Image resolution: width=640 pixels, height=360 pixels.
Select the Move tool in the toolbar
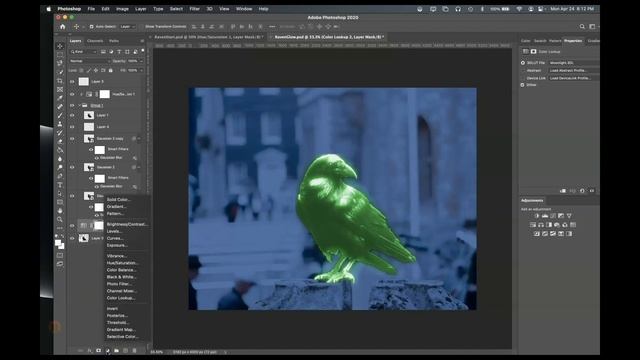60,46
